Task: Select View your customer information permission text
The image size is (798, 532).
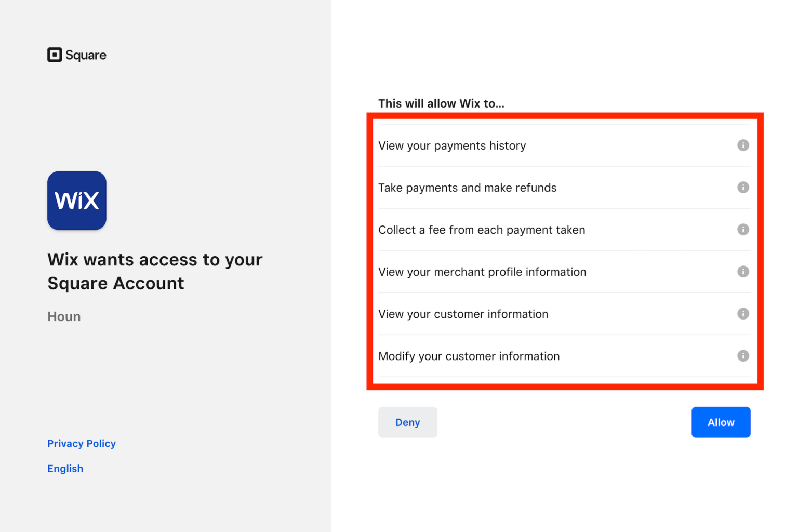Action: [463, 314]
